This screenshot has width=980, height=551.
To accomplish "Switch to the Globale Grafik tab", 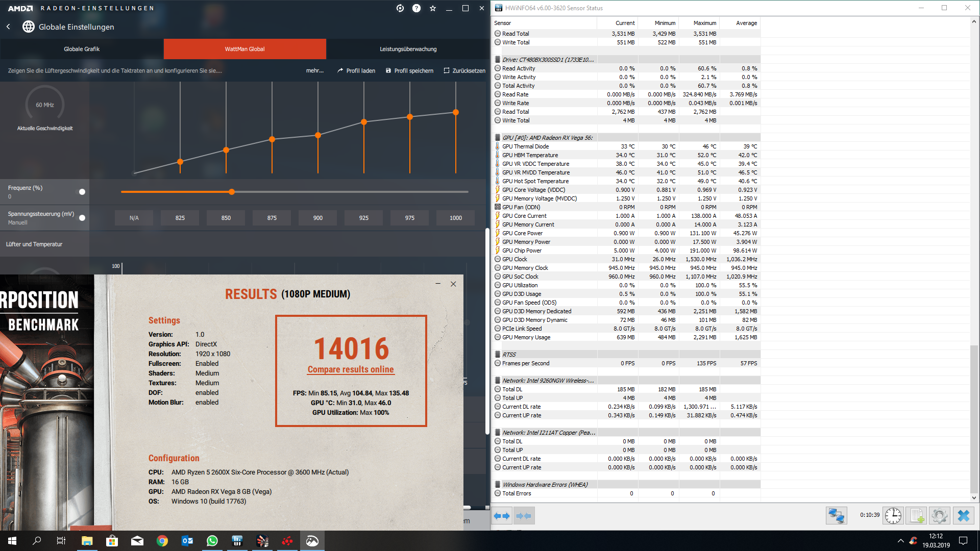I will pyautogui.click(x=82, y=49).
